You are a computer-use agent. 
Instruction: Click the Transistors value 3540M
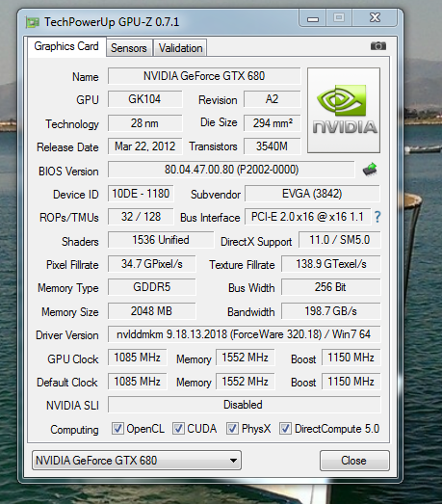(x=273, y=146)
